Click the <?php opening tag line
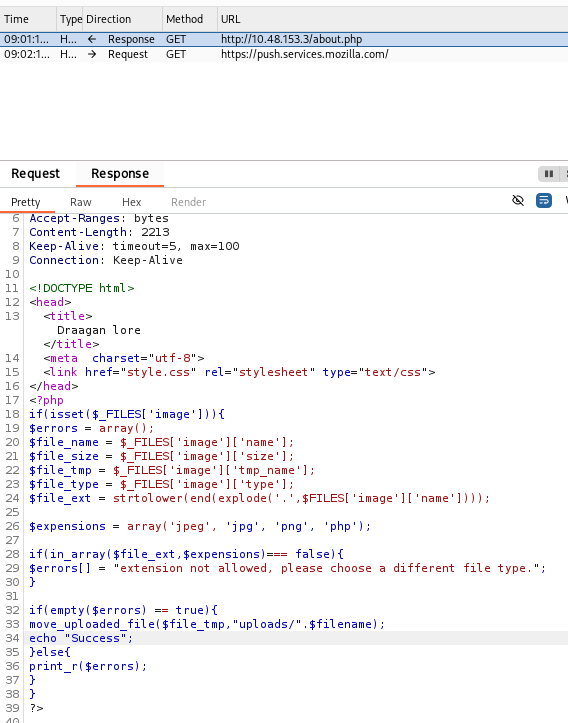 (46, 400)
